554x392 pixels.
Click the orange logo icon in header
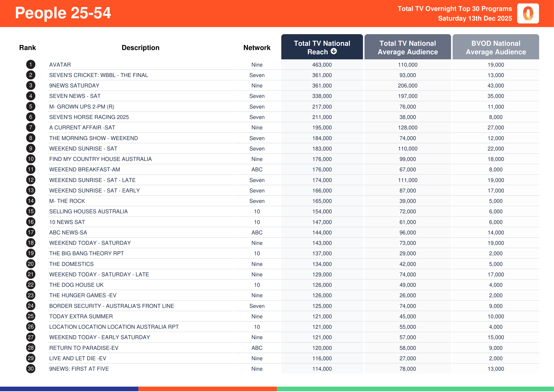pyautogui.click(x=528, y=14)
